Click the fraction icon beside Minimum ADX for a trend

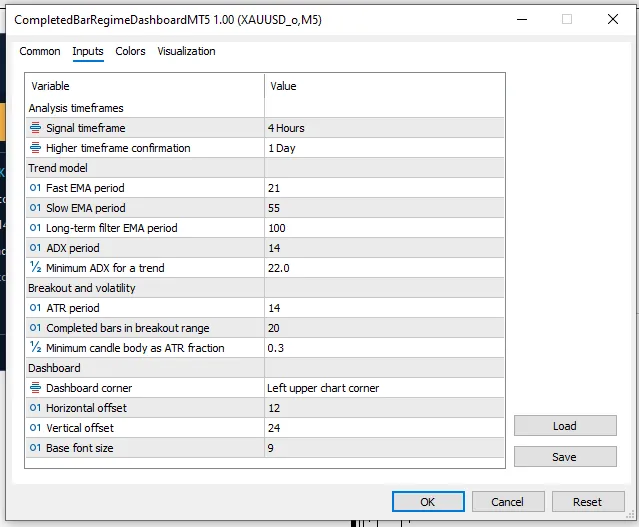tap(35, 268)
